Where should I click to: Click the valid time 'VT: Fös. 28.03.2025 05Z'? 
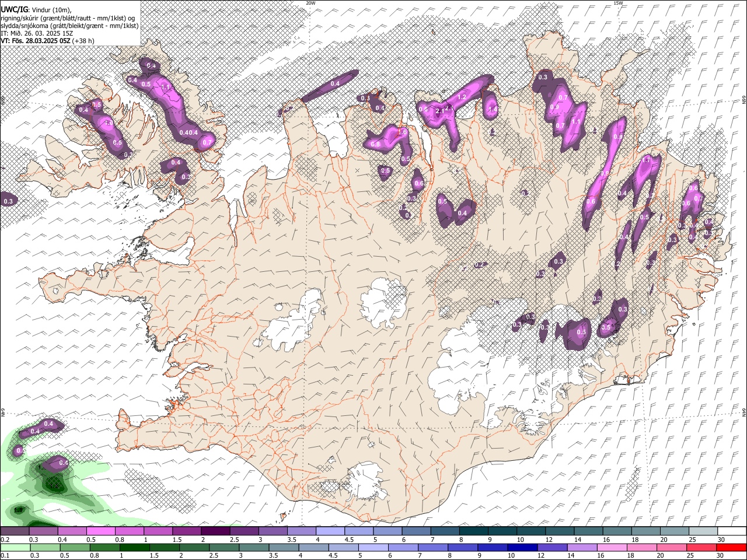tap(36, 41)
